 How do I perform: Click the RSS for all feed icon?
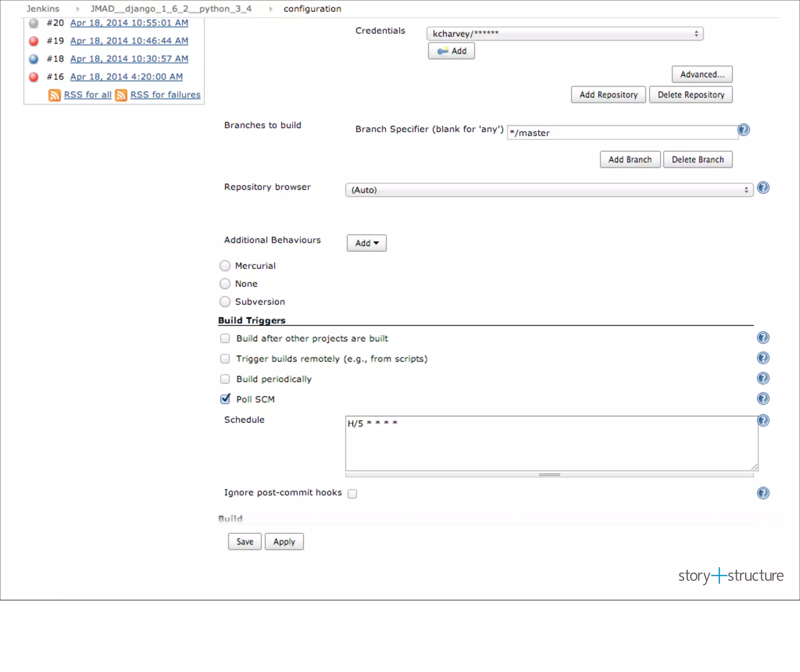pos(54,95)
